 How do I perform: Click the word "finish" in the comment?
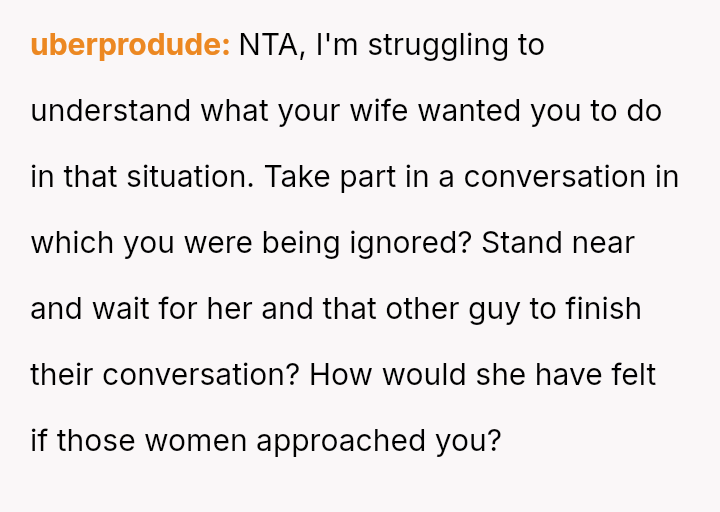coord(603,309)
